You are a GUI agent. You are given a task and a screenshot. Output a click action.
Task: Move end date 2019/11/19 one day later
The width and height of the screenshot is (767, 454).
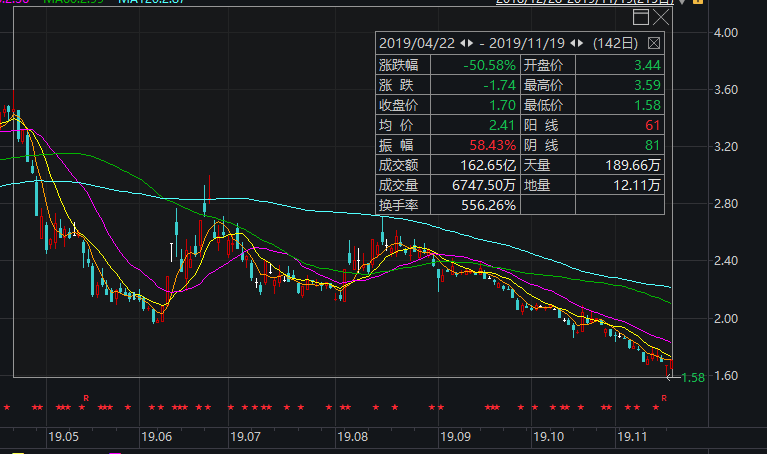coord(580,44)
